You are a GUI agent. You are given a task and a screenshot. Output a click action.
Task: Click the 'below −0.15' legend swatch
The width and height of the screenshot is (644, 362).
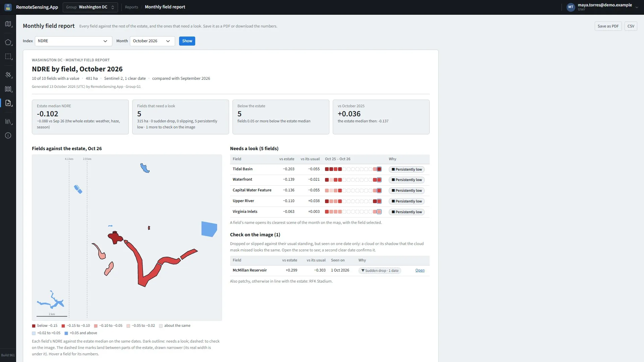tap(34, 326)
